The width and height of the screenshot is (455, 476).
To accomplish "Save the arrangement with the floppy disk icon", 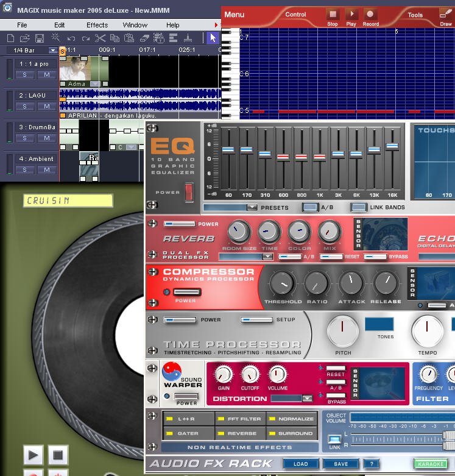I will [40, 38].
